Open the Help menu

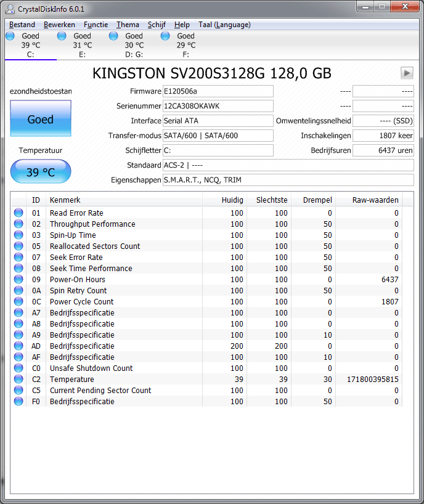point(182,25)
